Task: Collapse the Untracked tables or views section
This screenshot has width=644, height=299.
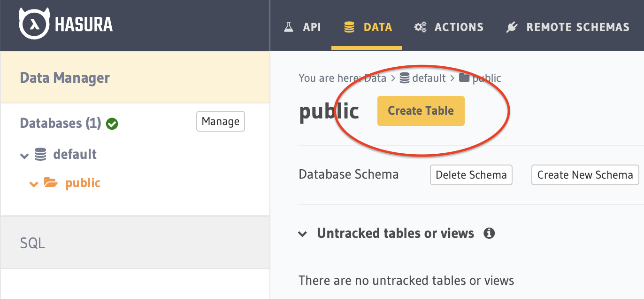Action: (x=303, y=233)
